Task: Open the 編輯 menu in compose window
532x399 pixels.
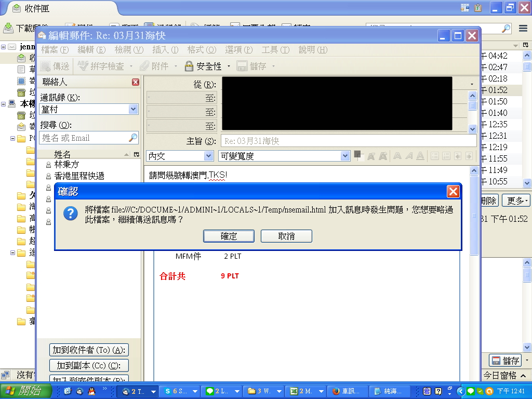Action: point(91,50)
